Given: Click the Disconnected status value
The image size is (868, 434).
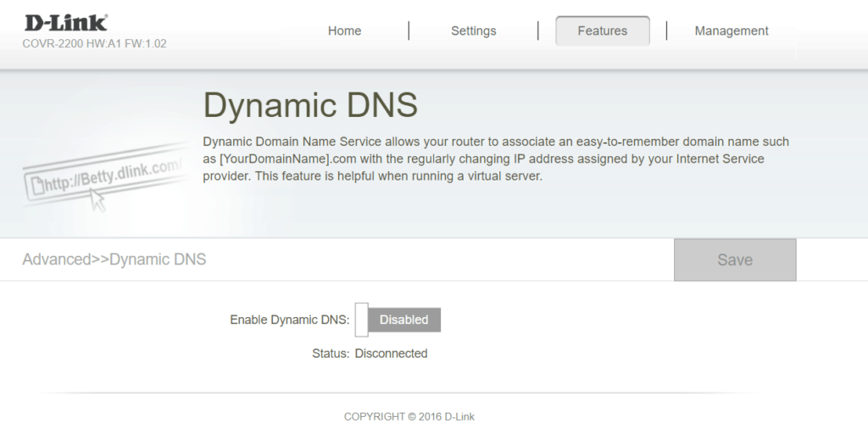Looking at the screenshot, I should 391,353.
